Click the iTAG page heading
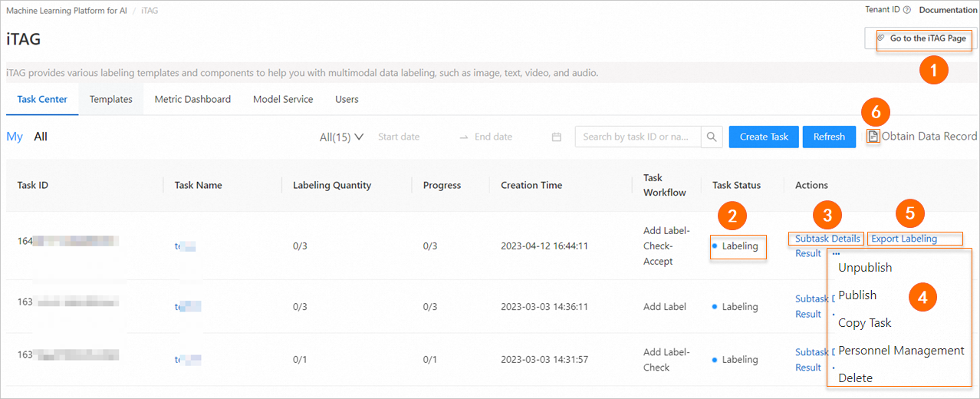The height and width of the screenshot is (399, 980). pyautogui.click(x=24, y=39)
